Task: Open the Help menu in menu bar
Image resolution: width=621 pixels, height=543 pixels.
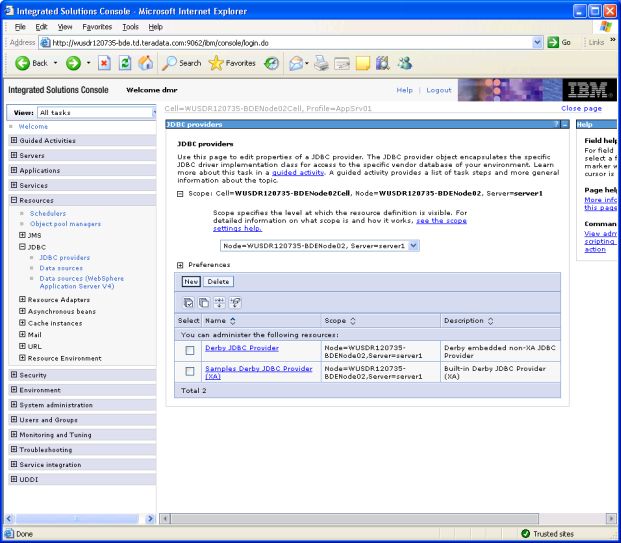Action: pyautogui.click(x=156, y=27)
